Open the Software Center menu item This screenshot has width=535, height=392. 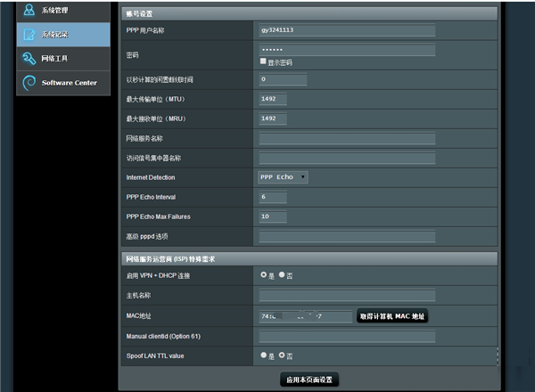point(70,83)
